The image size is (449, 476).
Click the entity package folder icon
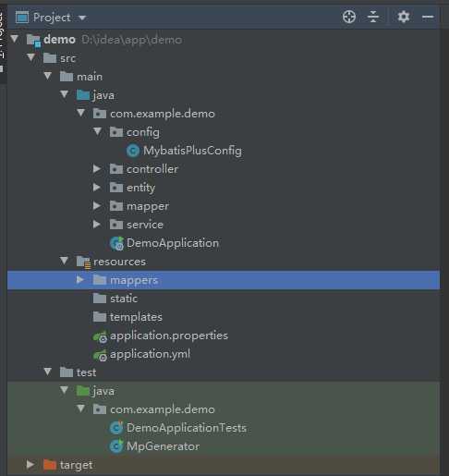click(116, 188)
